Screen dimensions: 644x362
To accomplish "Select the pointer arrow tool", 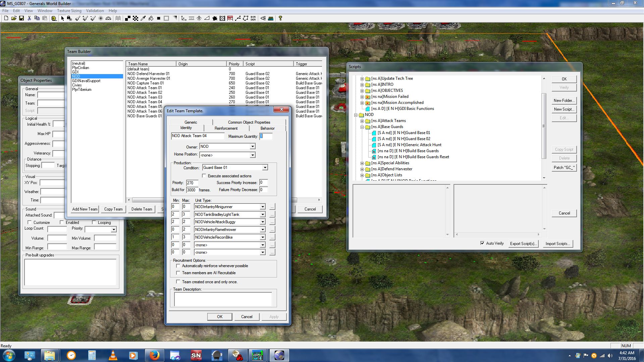I will tap(62, 18).
